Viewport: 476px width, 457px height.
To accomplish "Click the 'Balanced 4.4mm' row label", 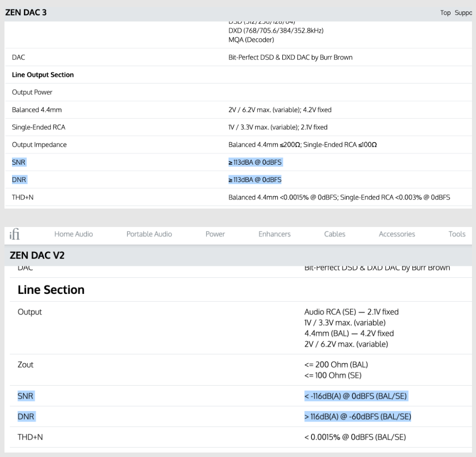I will 37,110.
